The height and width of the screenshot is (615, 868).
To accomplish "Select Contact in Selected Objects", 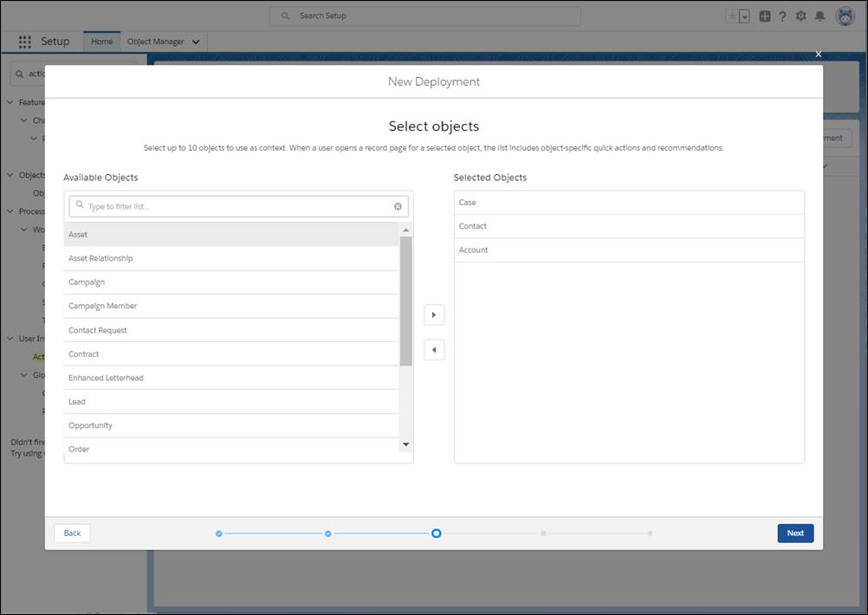I will [629, 226].
